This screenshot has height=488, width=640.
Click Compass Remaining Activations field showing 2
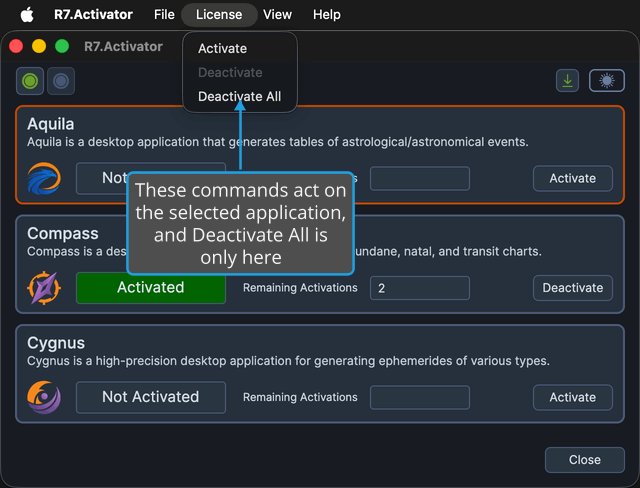[x=420, y=288]
